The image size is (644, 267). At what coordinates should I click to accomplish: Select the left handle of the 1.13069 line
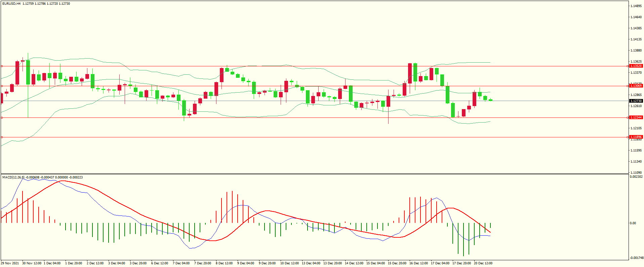[x=2, y=86]
